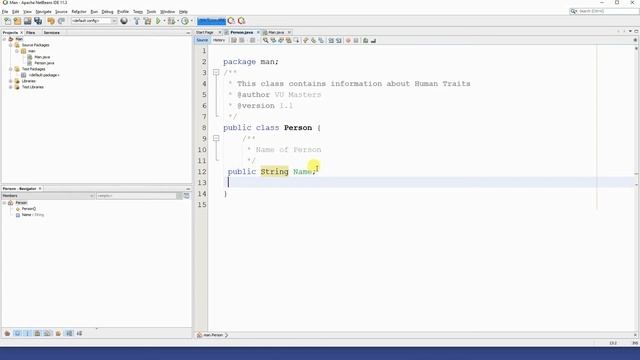
Task: Select Man.java in the Projects tree
Action: click(x=42, y=57)
